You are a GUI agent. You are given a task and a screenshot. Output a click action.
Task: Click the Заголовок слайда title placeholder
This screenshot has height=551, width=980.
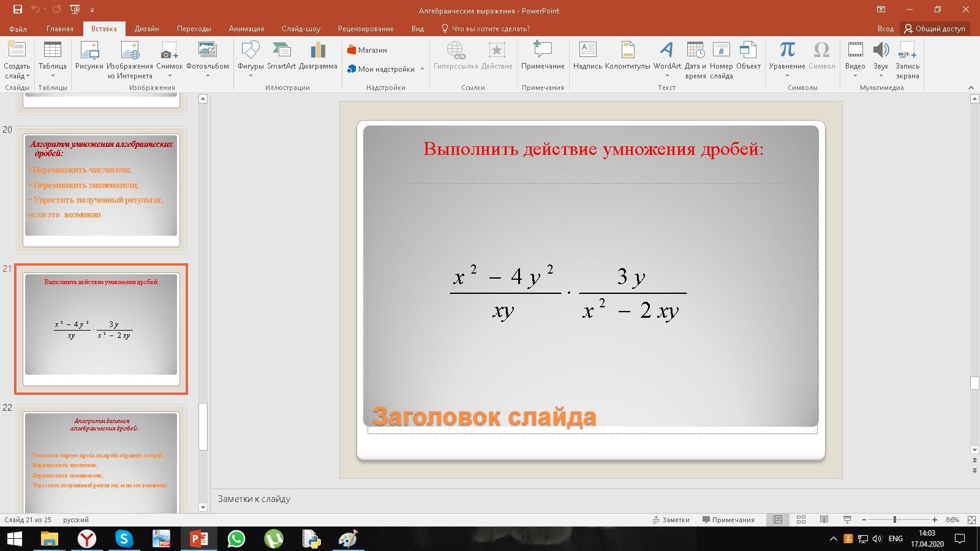pyautogui.click(x=484, y=416)
